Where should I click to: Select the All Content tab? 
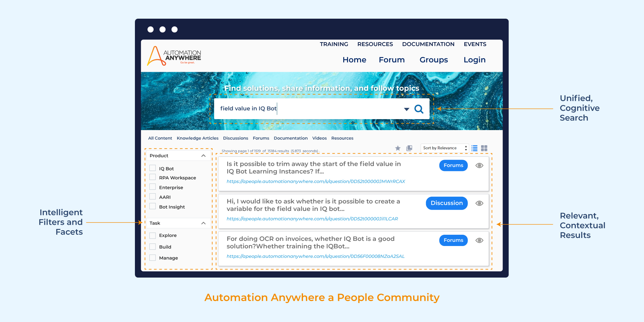160,138
